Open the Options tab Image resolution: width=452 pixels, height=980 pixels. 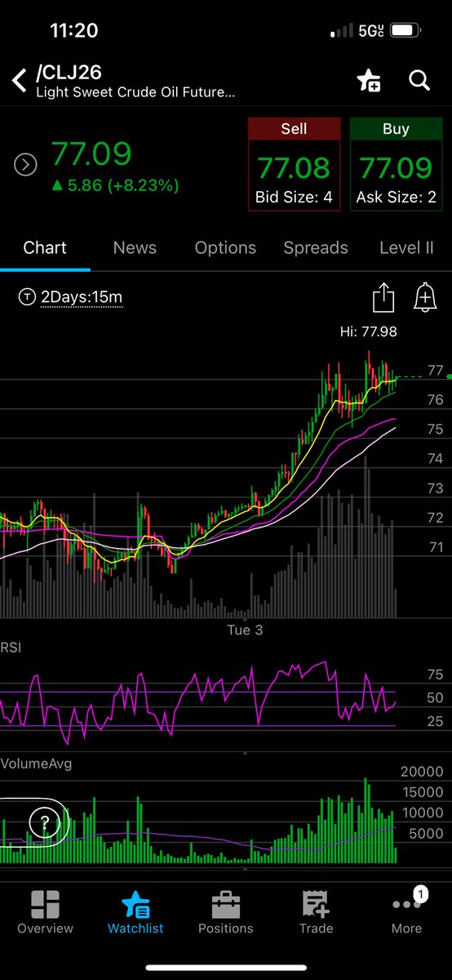(x=225, y=247)
